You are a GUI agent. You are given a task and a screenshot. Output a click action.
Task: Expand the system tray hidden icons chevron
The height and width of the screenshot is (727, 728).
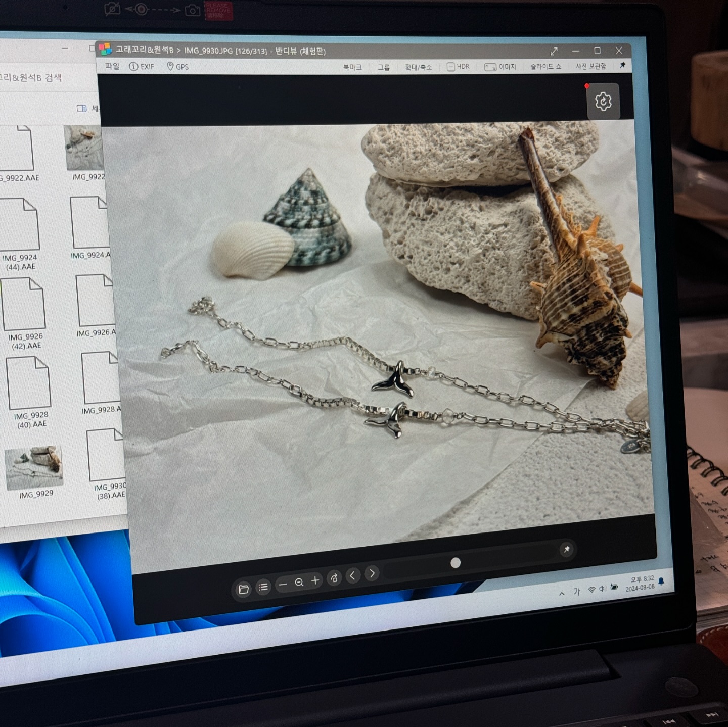click(562, 594)
